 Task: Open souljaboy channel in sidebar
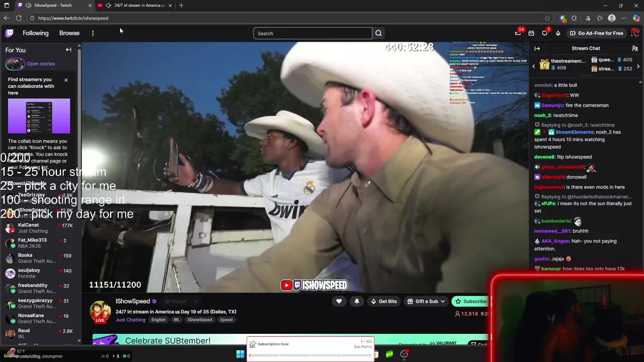40,274
